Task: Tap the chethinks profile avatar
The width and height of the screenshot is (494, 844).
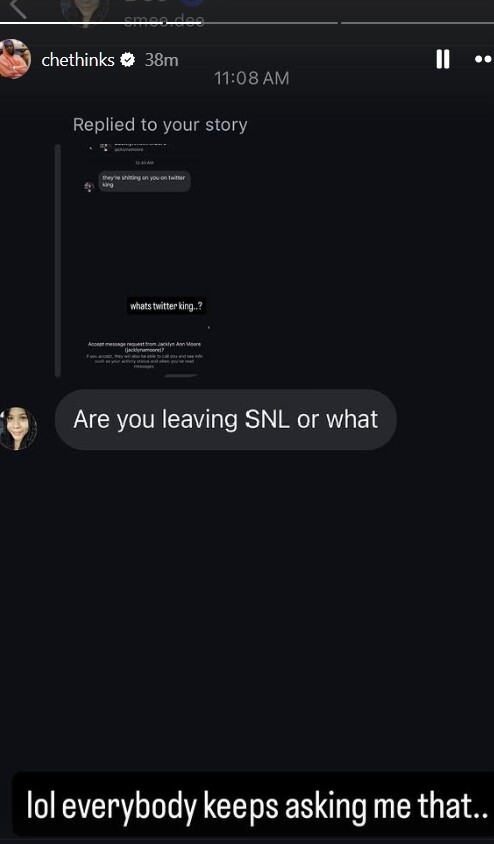Action: (15, 59)
